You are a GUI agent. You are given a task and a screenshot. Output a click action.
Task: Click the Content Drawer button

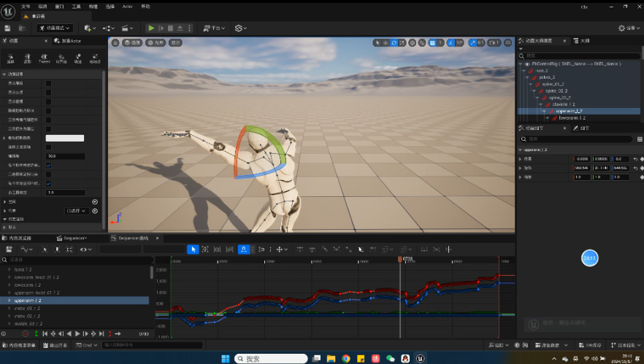click(19, 345)
